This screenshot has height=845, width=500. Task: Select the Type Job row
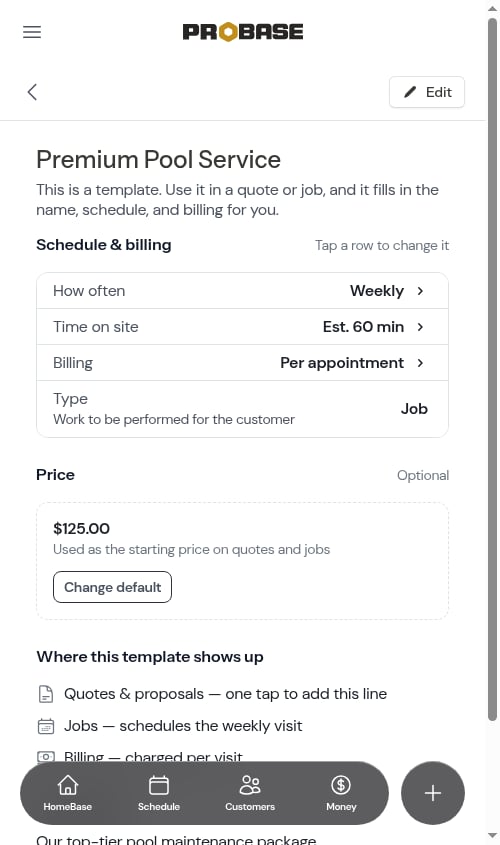click(x=242, y=409)
